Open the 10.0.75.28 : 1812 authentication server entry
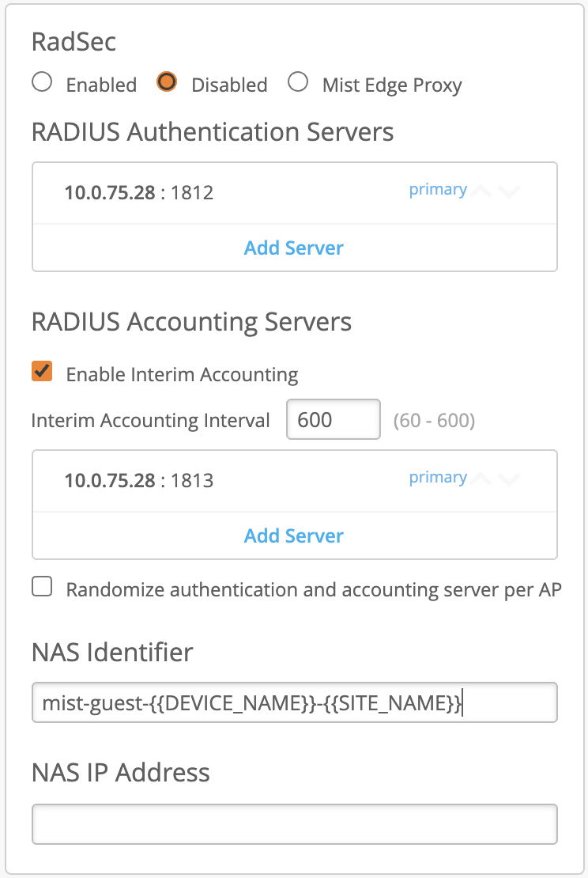This screenshot has height=878, width=588. coord(139,192)
